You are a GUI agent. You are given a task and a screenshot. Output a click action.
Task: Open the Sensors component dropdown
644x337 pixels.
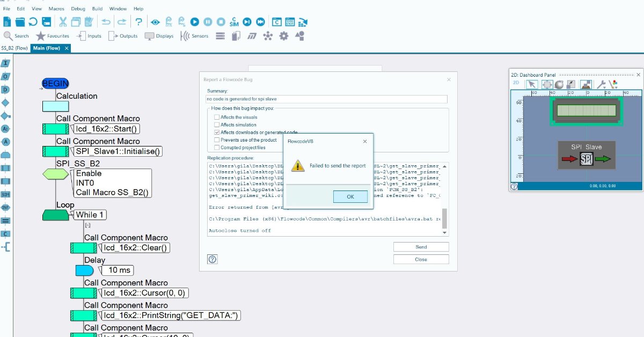pos(194,36)
